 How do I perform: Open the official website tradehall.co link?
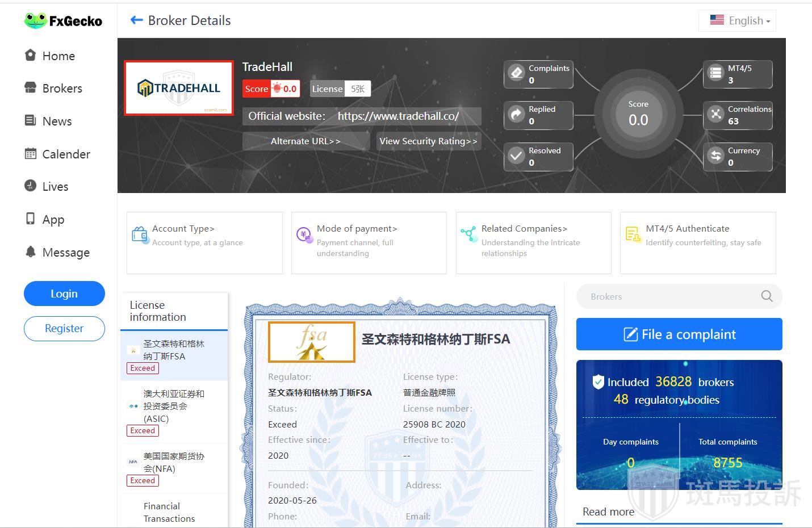tap(398, 116)
